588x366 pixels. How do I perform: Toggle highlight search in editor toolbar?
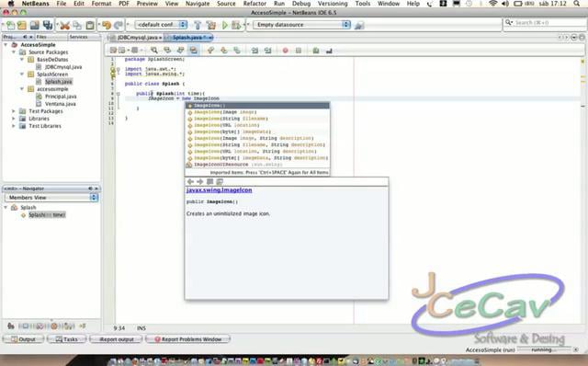click(x=194, y=51)
